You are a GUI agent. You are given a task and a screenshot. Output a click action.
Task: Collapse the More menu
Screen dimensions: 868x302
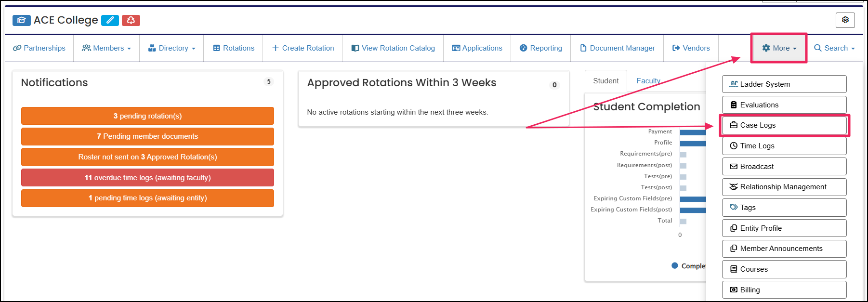pos(779,48)
